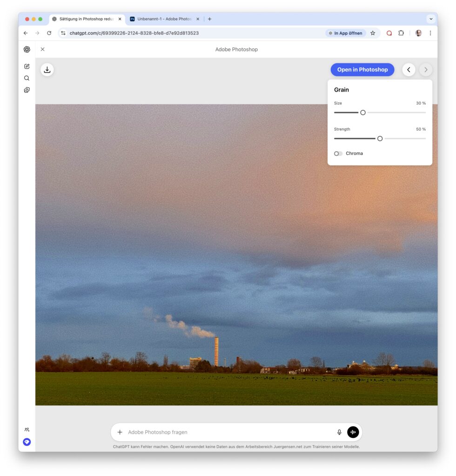Click the Open in Photoshop button
Image resolution: width=456 pixels, height=476 pixels.
click(x=362, y=70)
